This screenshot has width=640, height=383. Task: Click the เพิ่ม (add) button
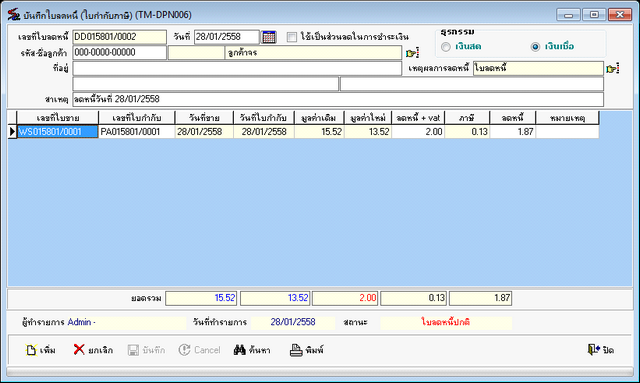(40, 350)
